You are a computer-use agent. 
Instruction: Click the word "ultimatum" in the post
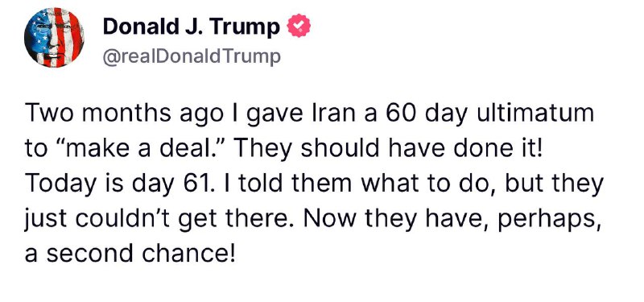(535, 113)
